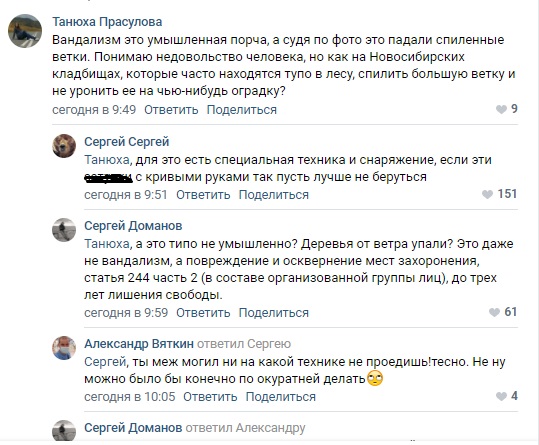Like Сергей Сергей's comment with 151 likes

[x=487, y=194]
